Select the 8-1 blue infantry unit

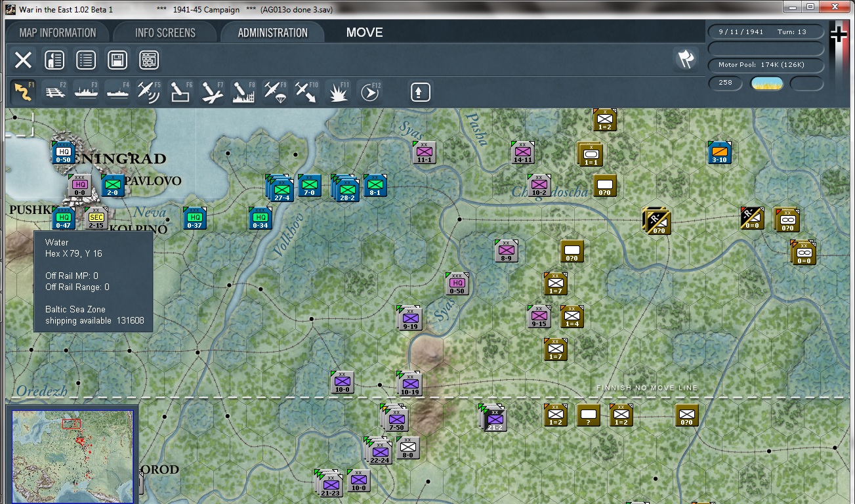(x=375, y=186)
